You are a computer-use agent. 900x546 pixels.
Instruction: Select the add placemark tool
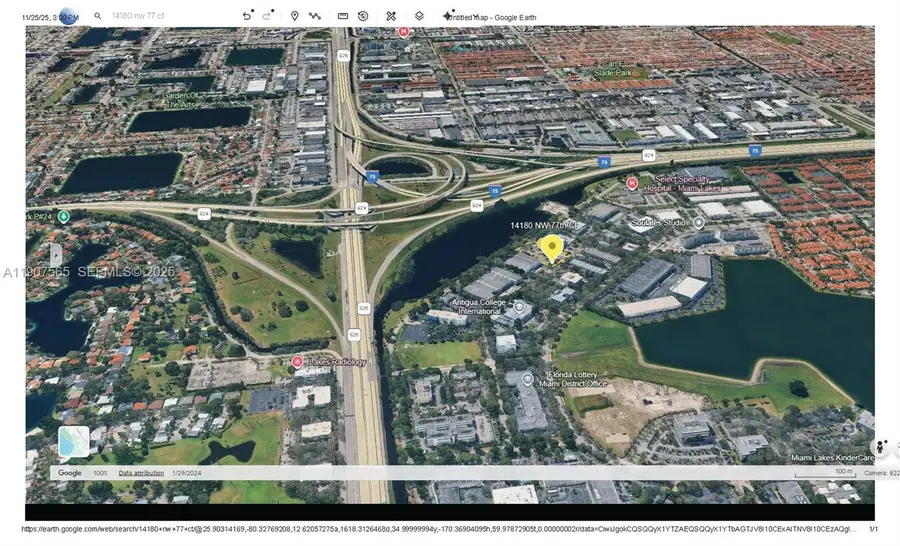pyautogui.click(x=295, y=16)
